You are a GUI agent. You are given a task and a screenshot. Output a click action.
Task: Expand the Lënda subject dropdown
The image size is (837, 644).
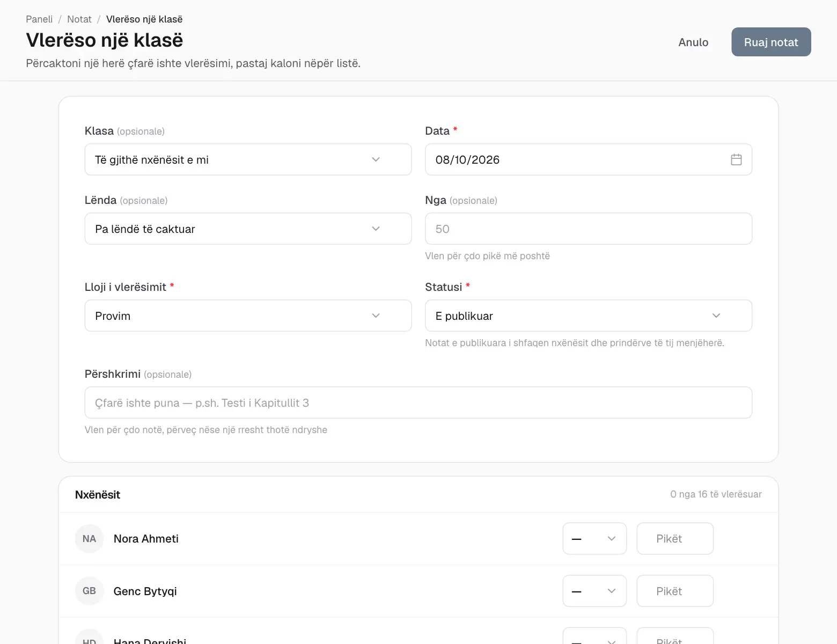pyautogui.click(x=248, y=229)
